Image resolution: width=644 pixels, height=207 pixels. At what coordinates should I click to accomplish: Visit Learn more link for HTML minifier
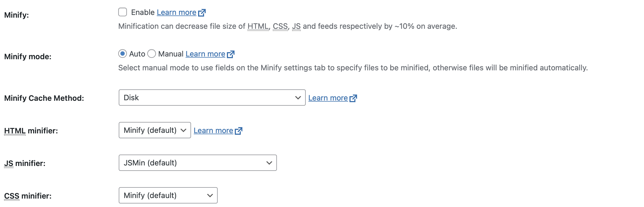pyautogui.click(x=213, y=131)
